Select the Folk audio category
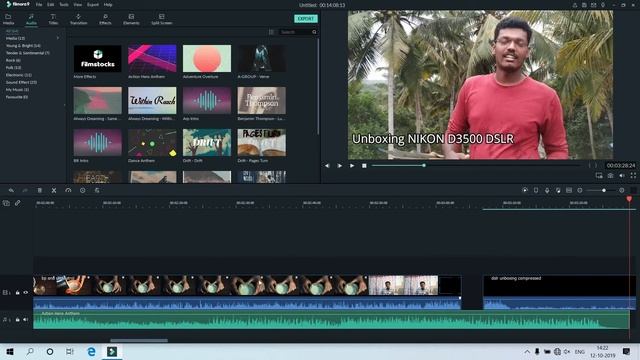 point(13,68)
